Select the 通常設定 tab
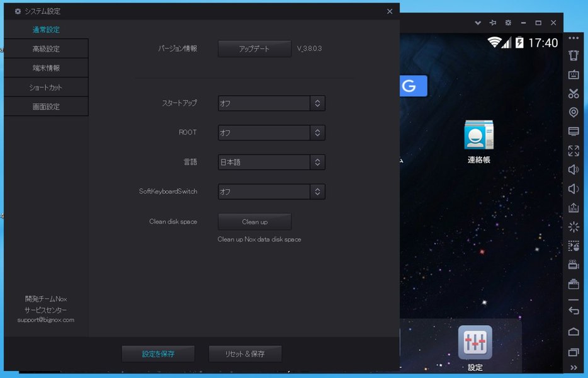The height and width of the screenshot is (378, 588). 46,29
